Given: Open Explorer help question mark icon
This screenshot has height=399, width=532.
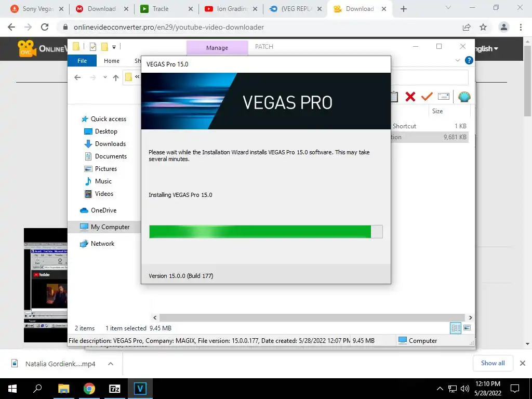Looking at the screenshot, I should [x=469, y=60].
